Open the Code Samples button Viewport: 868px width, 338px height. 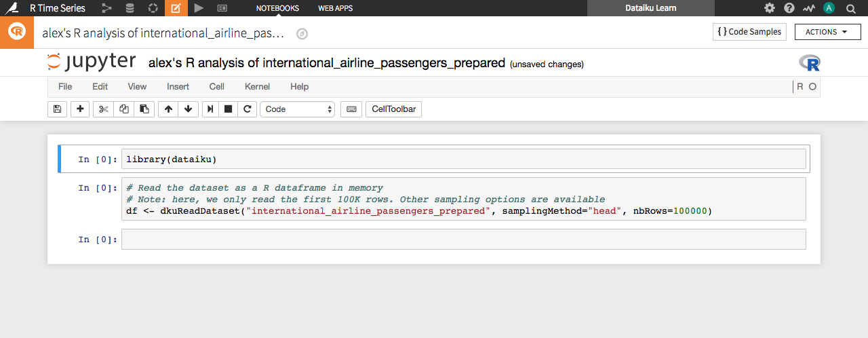pos(749,32)
